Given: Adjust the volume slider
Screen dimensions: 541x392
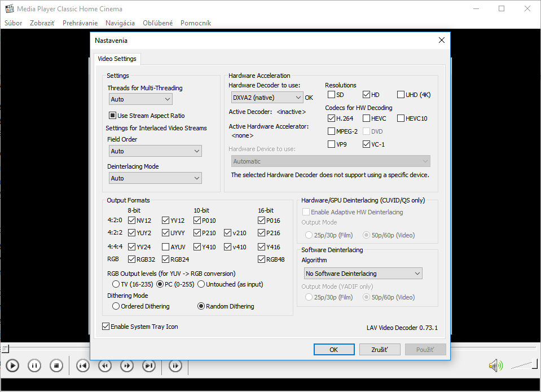Looking at the screenshot, I should 521,365.
